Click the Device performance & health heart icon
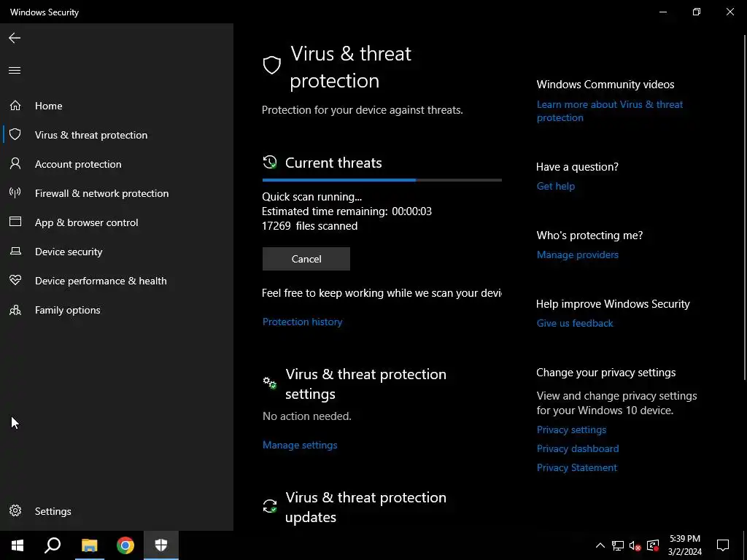The width and height of the screenshot is (747, 560). (15, 281)
